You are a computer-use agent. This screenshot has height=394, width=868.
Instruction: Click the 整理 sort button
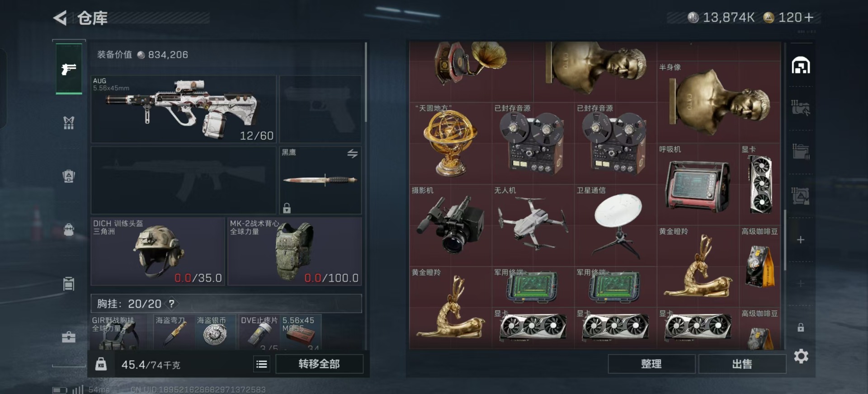click(651, 364)
